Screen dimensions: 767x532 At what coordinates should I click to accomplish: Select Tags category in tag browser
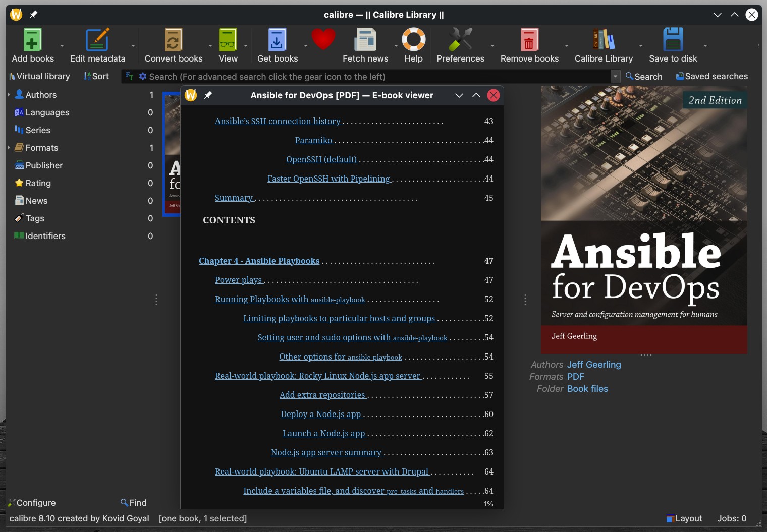(35, 218)
